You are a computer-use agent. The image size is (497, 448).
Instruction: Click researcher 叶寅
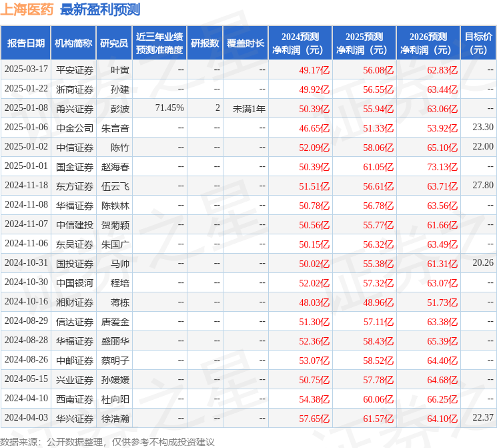coord(120,70)
